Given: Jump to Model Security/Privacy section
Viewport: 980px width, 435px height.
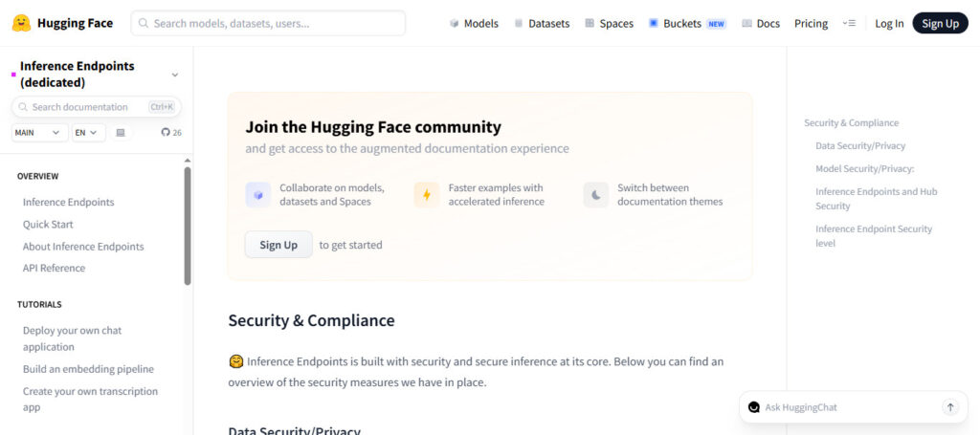Looking at the screenshot, I should point(864,168).
